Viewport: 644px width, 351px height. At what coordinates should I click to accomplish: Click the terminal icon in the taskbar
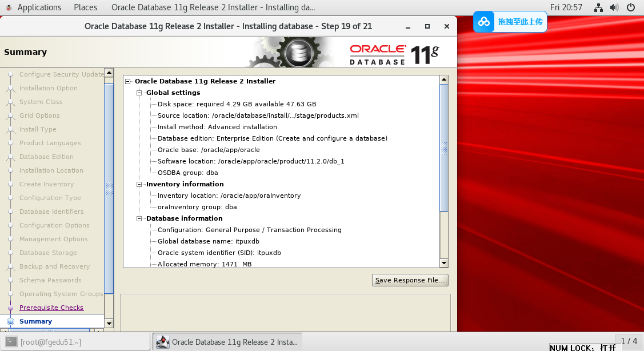point(11,341)
